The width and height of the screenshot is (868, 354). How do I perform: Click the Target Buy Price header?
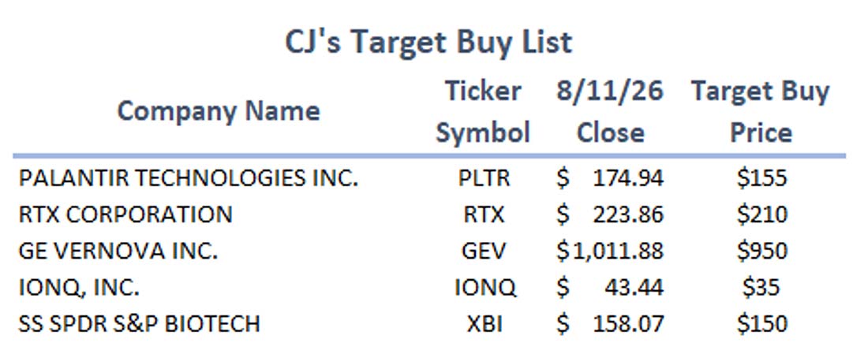pyautogui.click(x=761, y=112)
